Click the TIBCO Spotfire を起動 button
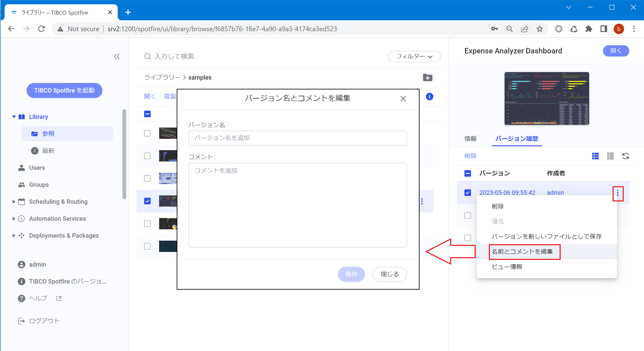The width and height of the screenshot is (644, 351). [x=64, y=90]
